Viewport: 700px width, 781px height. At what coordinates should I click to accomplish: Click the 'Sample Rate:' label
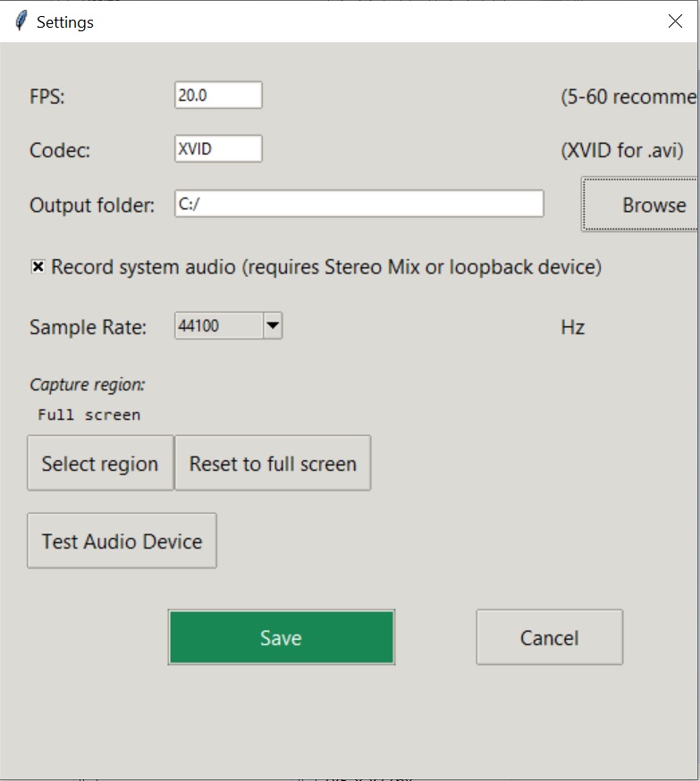[89, 327]
